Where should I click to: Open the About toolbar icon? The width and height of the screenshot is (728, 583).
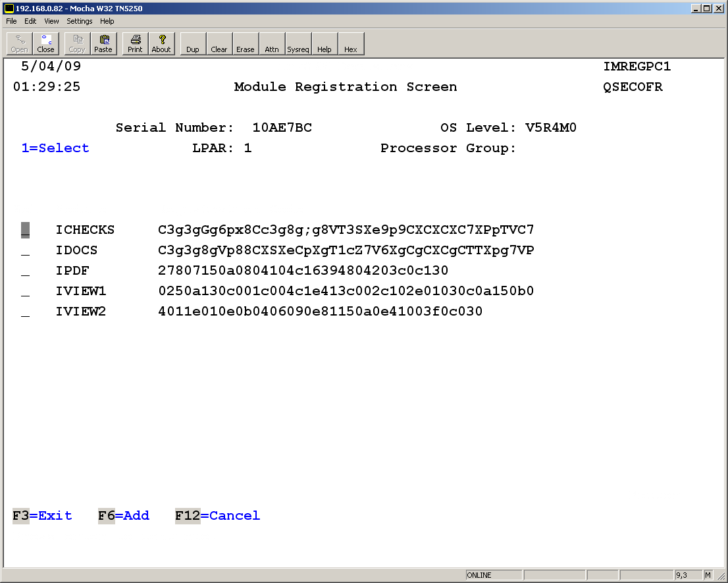[161, 43]
